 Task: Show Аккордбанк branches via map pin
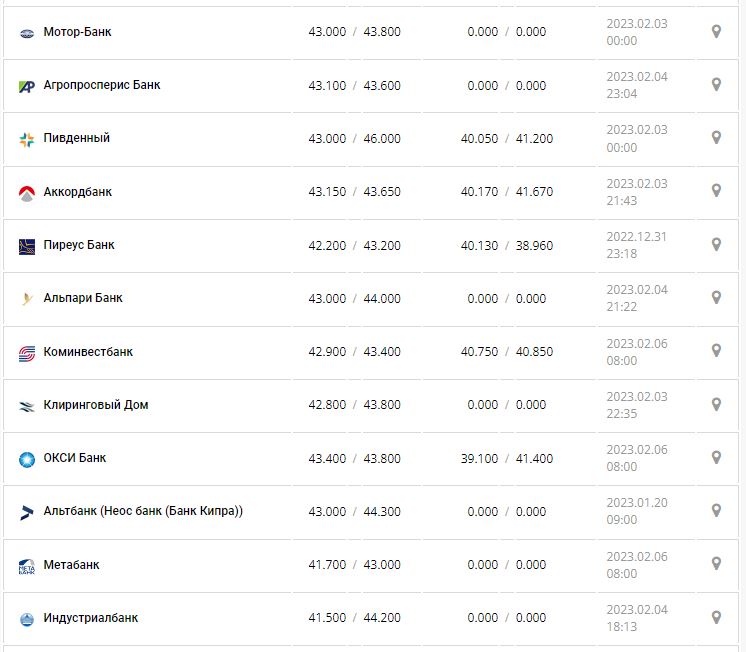(716, 191)
